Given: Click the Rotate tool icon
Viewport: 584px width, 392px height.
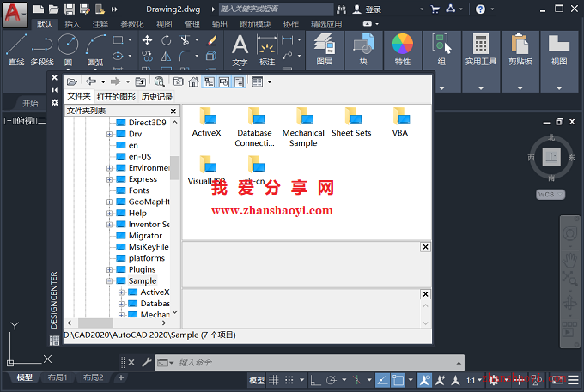Looking at the screenshot, I should tap(166, 40).
